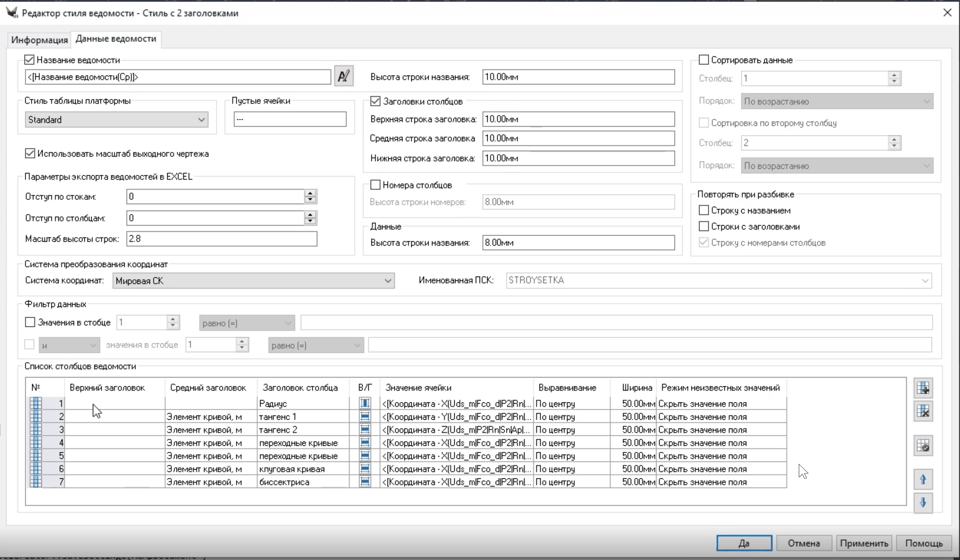This screenshot has height=560, width=960.
Task: Toggle the Номера столбцов checkbox
Action: (375, 185)
